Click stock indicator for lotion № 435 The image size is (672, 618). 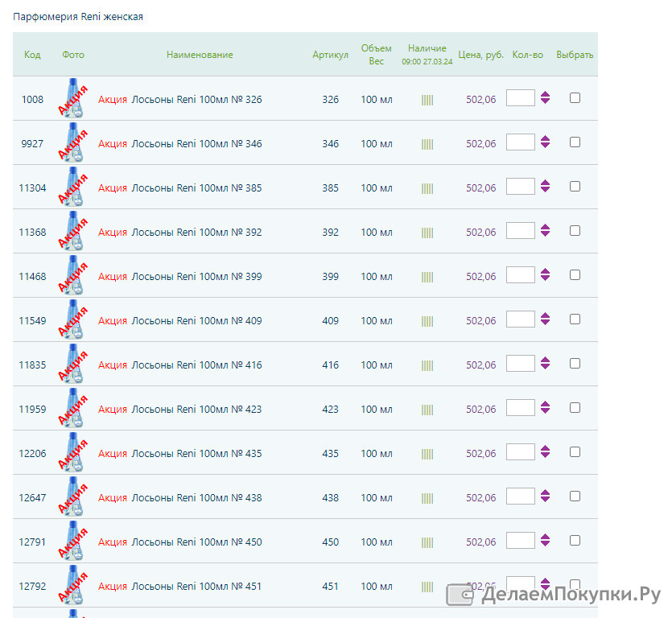tap(427, 455)
